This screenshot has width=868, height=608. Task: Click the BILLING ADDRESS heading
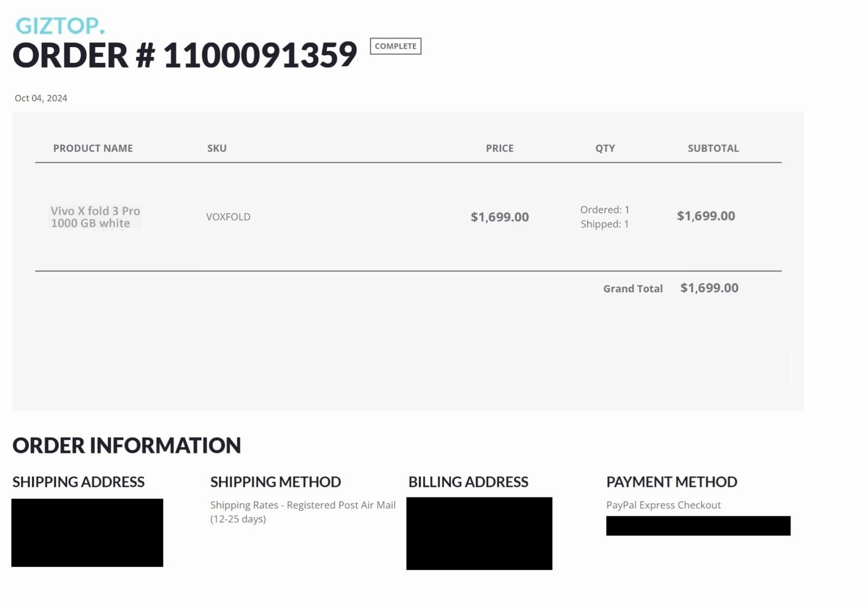[x=468, y=482]
